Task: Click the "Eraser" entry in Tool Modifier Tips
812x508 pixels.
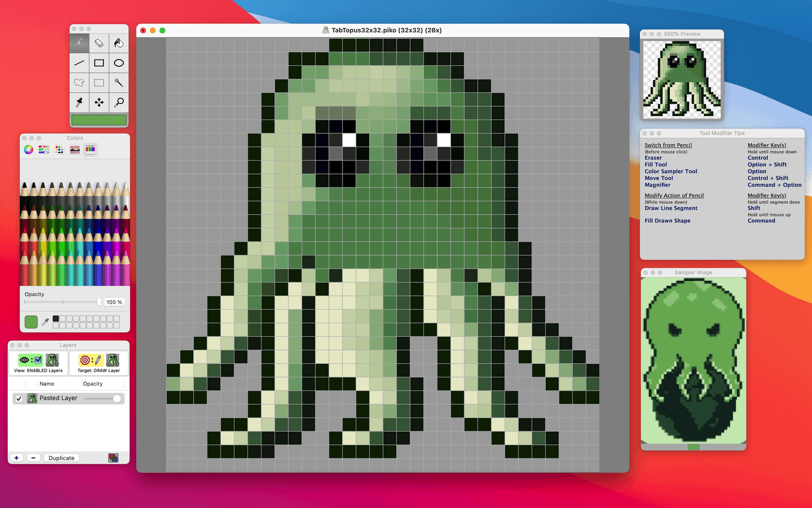Action: pos(653,158)
